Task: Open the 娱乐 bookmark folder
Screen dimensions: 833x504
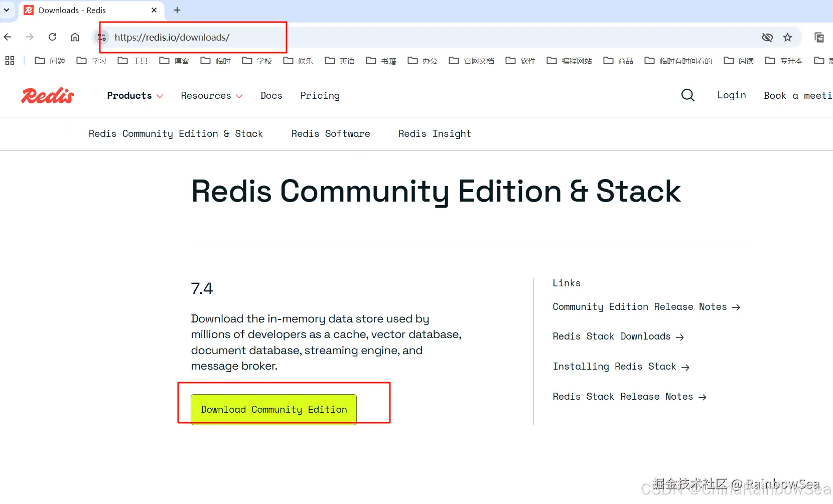Action: click(x=299, y=61)
